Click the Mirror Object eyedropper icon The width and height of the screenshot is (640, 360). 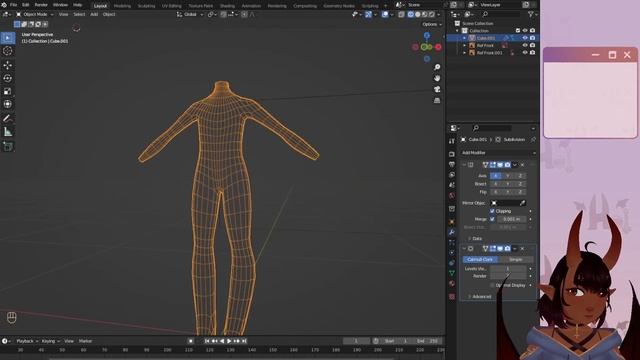[522, 203]
